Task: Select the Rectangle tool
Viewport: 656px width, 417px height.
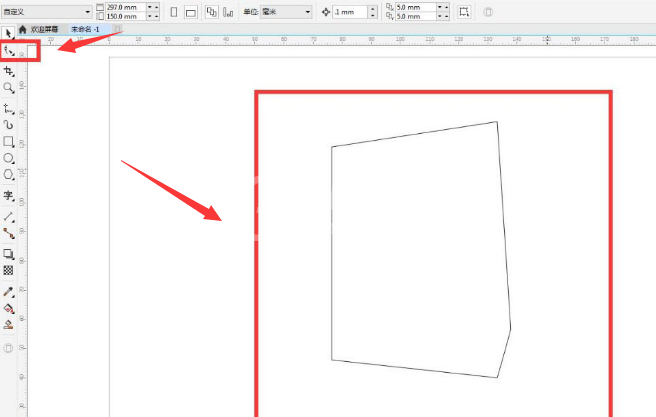Action: 8,141
